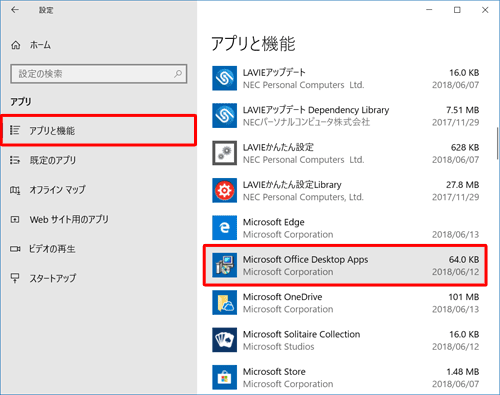This screenshot has height=395, width=500.
Task: Click the video icon beside ビデオの再生
Action: (x=15, y=249)
